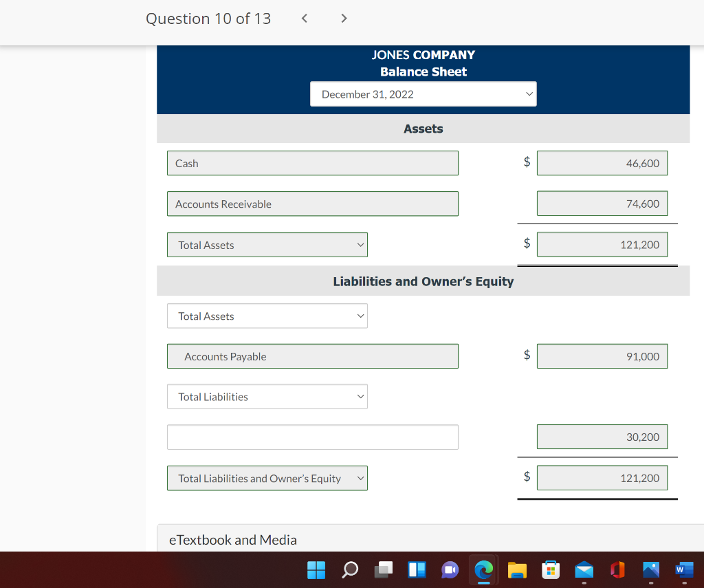Screen dimensions: 704x588
Task: Open the Windows Start menu
Action: click(x=316, y=570)
